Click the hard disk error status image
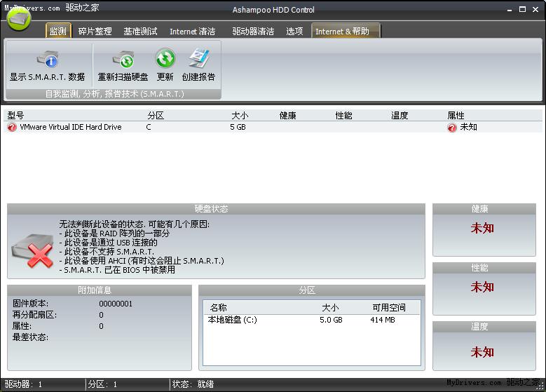Image resolution: width=546 pixels, height=392 pixels. click(32, 251)
